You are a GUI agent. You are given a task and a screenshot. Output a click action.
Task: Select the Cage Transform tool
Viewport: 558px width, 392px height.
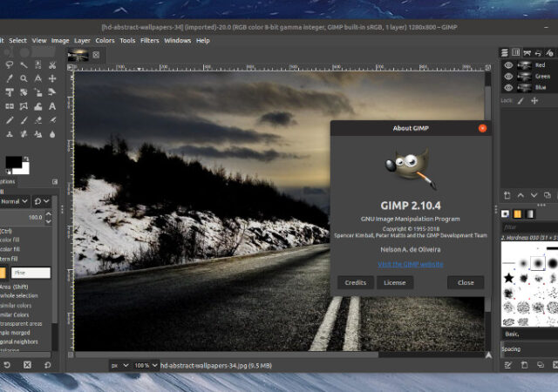pos(24,106)
